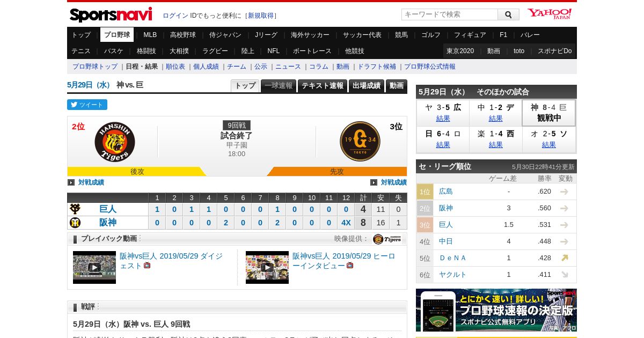Click arrow icon beside right 対戦成績
The image size is (644, 338).
374,182
